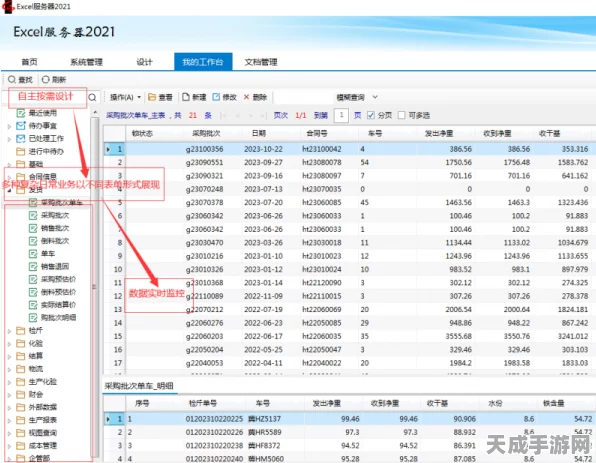Click the 采购批次 form icon in tree
The image size is (596, 463).
(33, 216)
